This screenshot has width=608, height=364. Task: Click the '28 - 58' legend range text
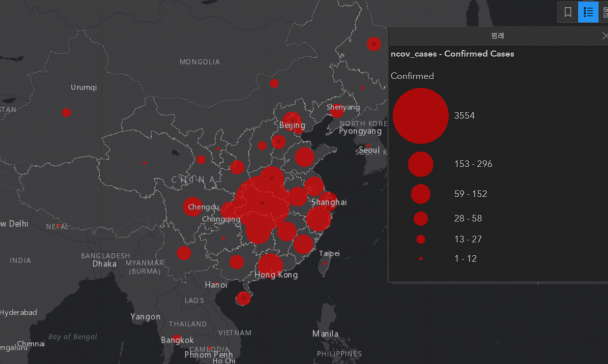pos(468,219)
